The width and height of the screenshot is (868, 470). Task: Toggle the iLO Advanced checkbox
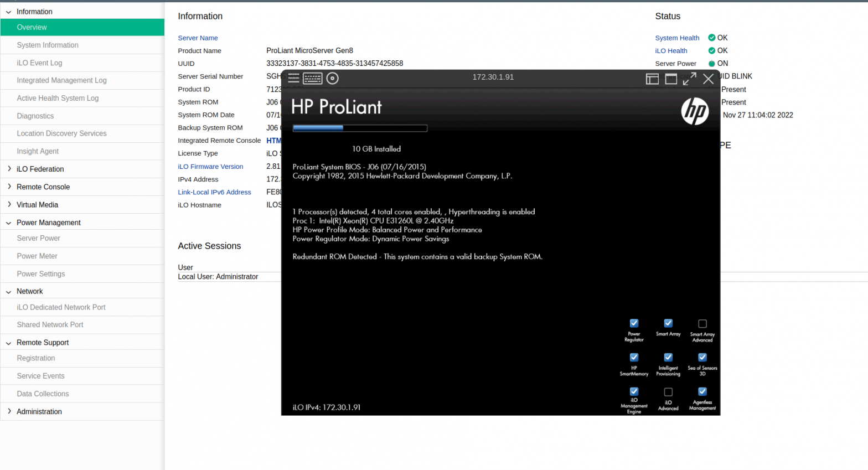[x=668, y=392]
